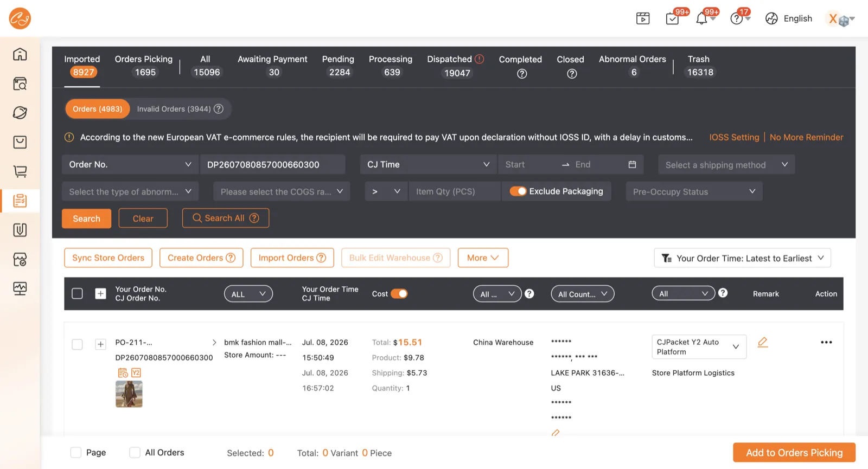The image size is (868, 469).
Task: Open the notification bell icon
Action: [x=701, y=18]
